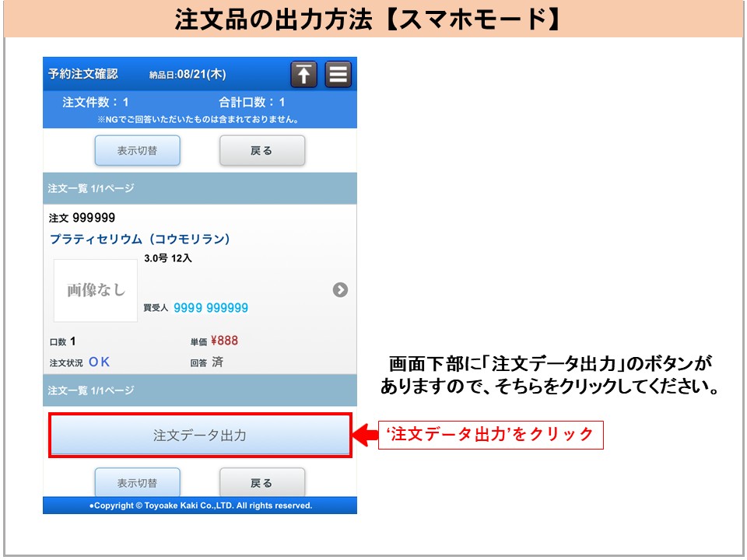The height and width of the screenshot is (560, 747).
Task: Open the プラティセリウム（コウモリラン） product link
Action: pos(140,239)
